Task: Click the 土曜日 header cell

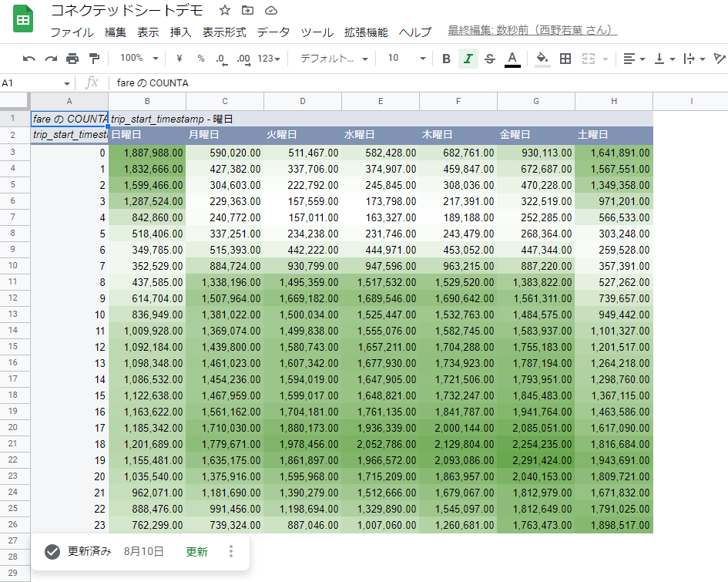Action: click(614, 135)
